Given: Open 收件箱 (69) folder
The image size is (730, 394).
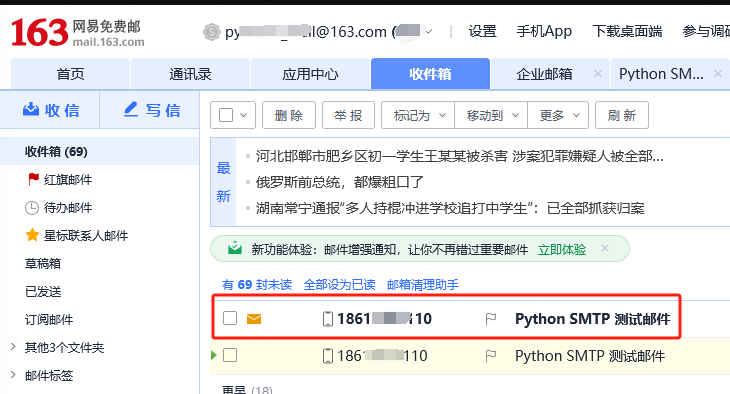Looking at the screenshot, I should pos(100,151).
